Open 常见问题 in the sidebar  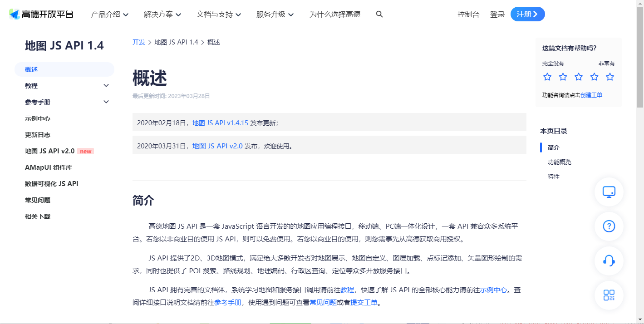38,200
